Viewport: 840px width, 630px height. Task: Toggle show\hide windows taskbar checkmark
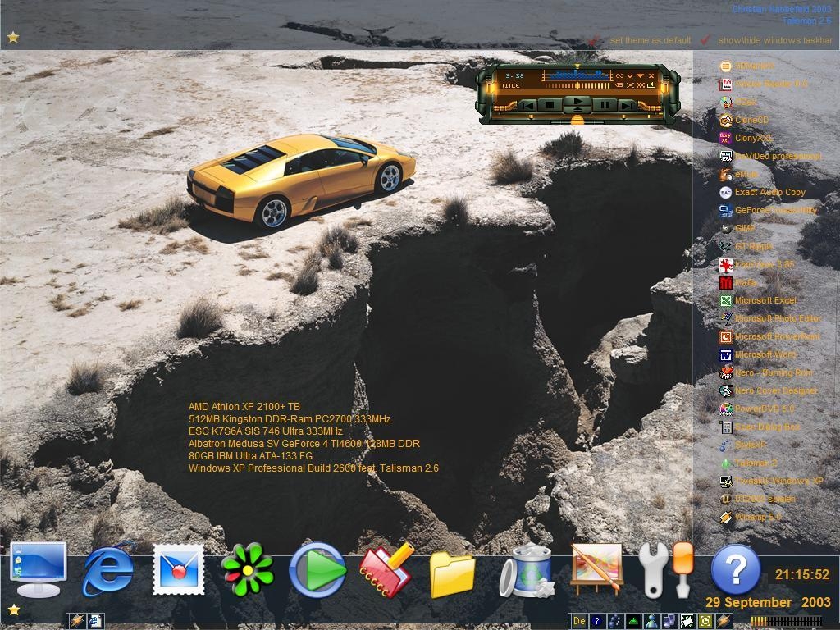[705, 40]
